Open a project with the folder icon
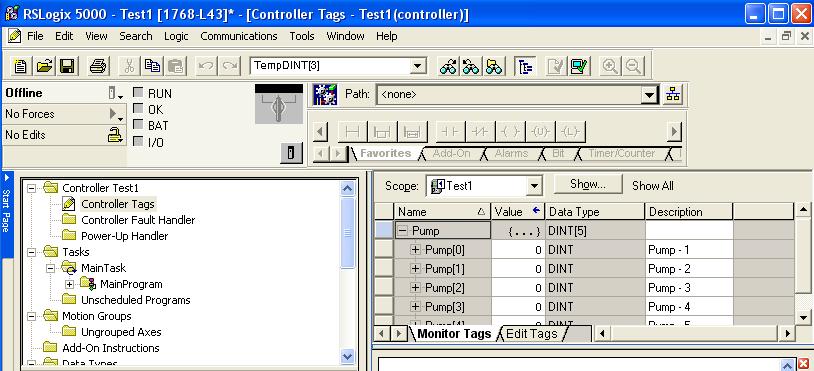Viewport: 814px width, 371px height. 45,66
